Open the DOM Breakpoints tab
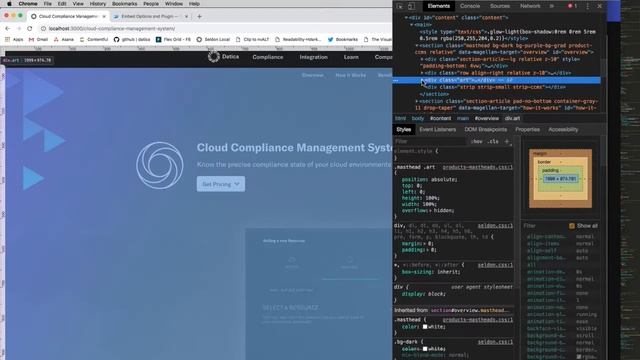 click(x=485, y=129)
